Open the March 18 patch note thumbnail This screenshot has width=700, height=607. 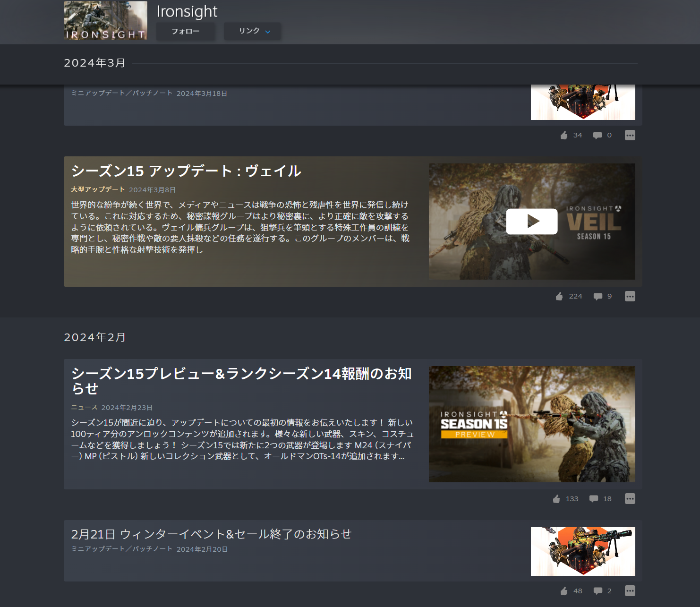(x=583, y=103)
